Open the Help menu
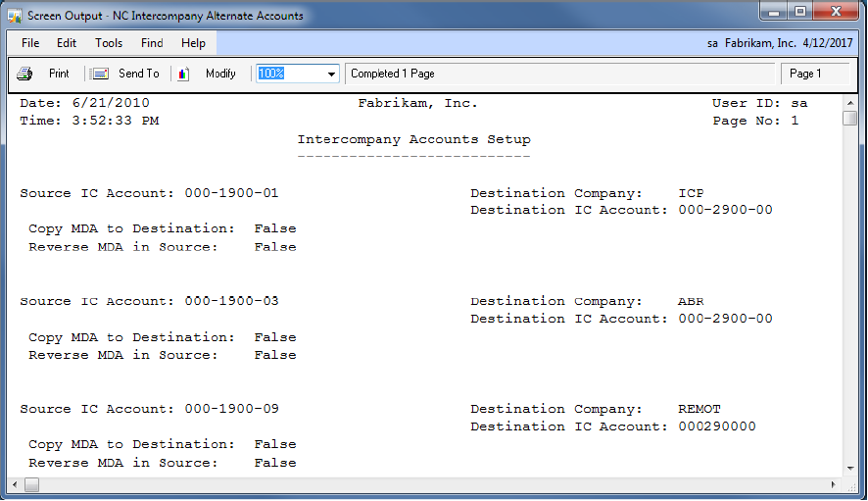Viewport: 868px width, 501px height. click(x=193, y=43)
